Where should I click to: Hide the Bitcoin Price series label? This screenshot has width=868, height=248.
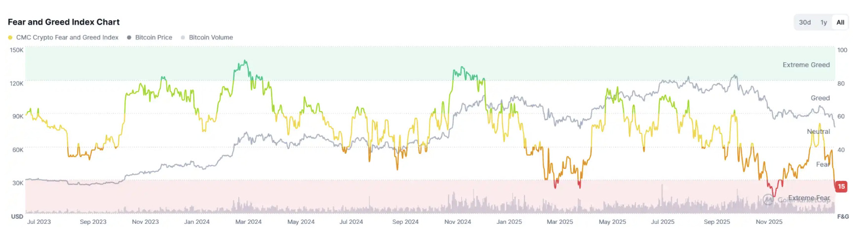pos(154,38)
